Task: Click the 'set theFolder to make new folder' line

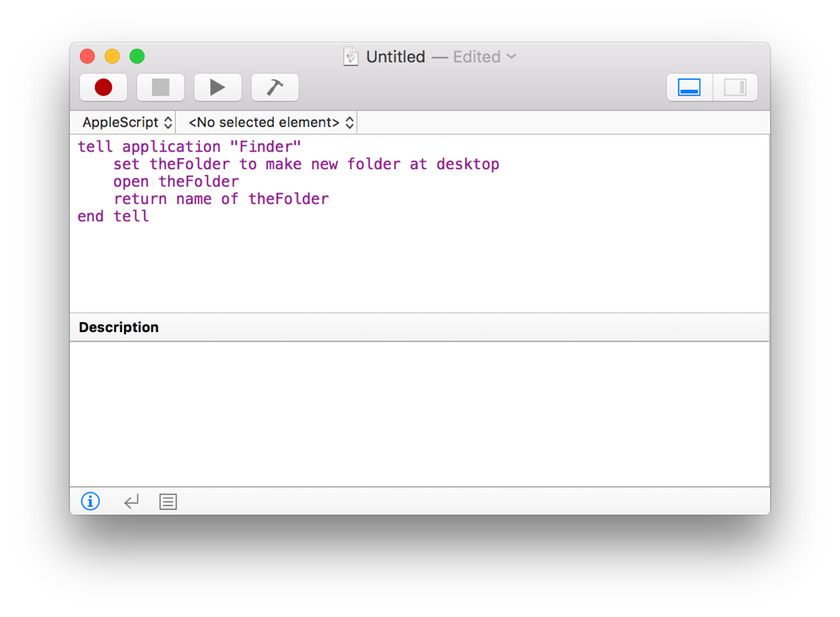Action: tap(306, 164)
